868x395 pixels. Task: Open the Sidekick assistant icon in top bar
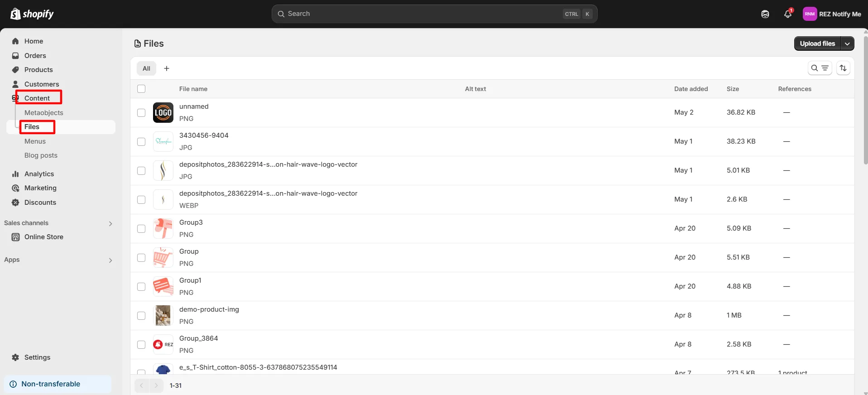765,14
